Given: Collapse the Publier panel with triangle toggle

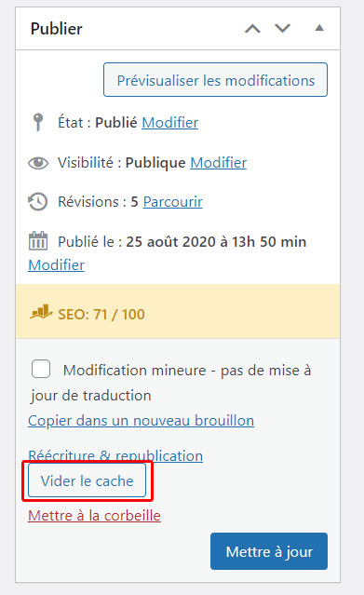Looking at the screenshot, I should tap(319, 28).
